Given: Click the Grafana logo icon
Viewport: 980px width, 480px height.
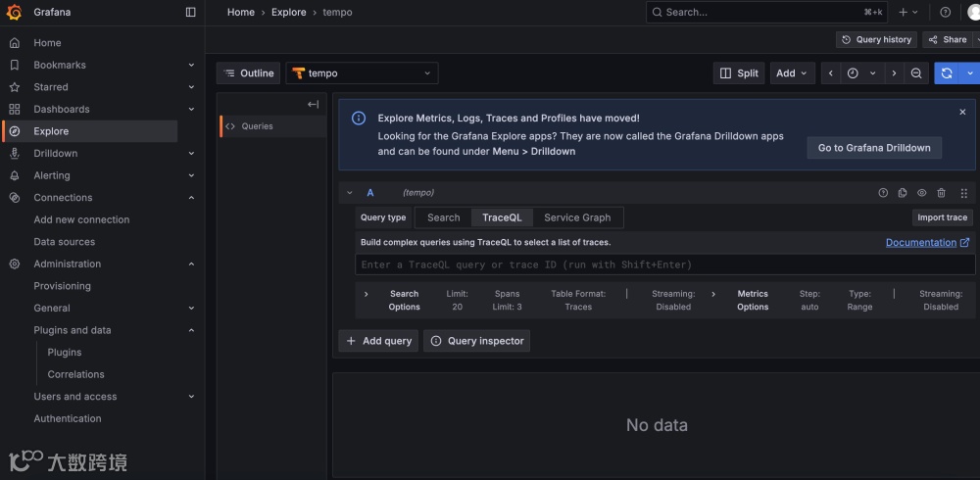Looking at the screenshot, I should click(15, 13).
